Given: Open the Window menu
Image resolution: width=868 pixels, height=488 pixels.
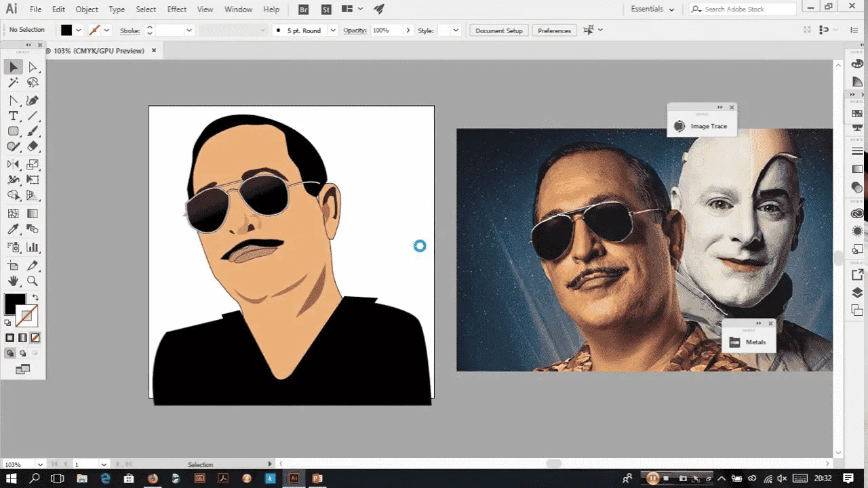Looking at the screenshot, I should pyautogui.click(x=238, y=9).
